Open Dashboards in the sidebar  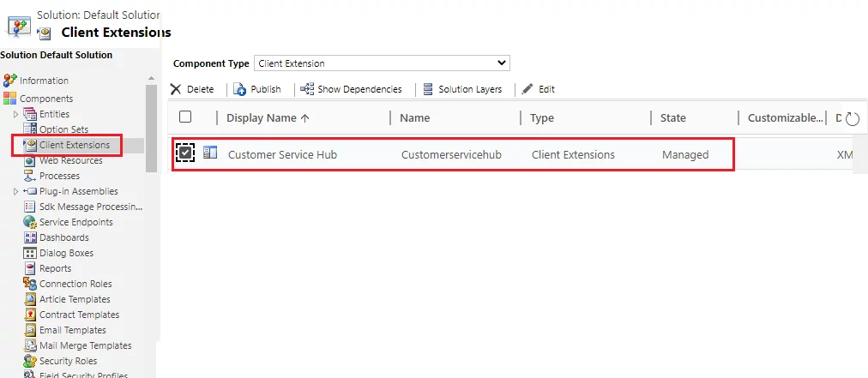coord(63,238)
